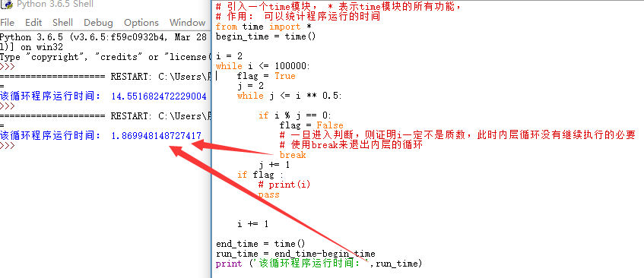
Task: Click the second RESTART line in shell
Action: (x=105, y=115)
